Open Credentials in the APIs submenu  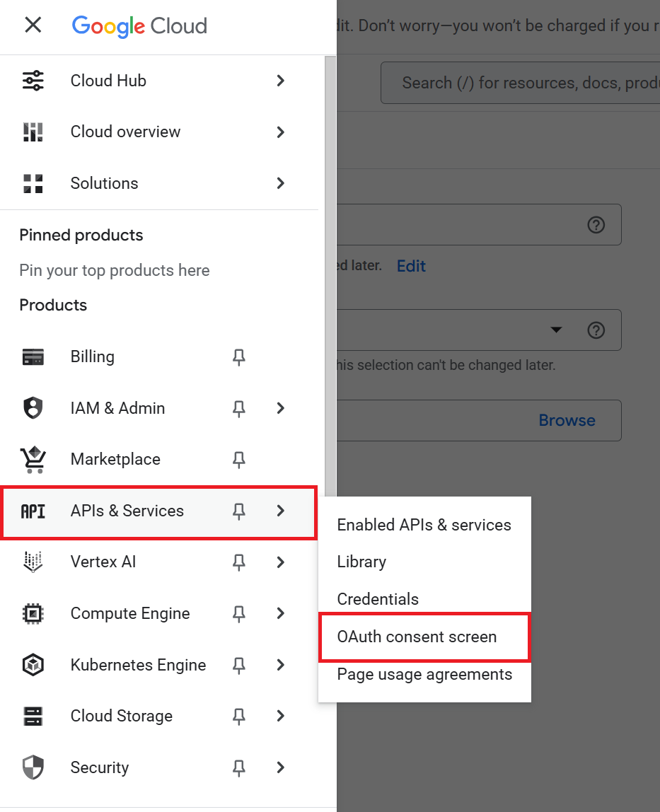tap(378, 599)
